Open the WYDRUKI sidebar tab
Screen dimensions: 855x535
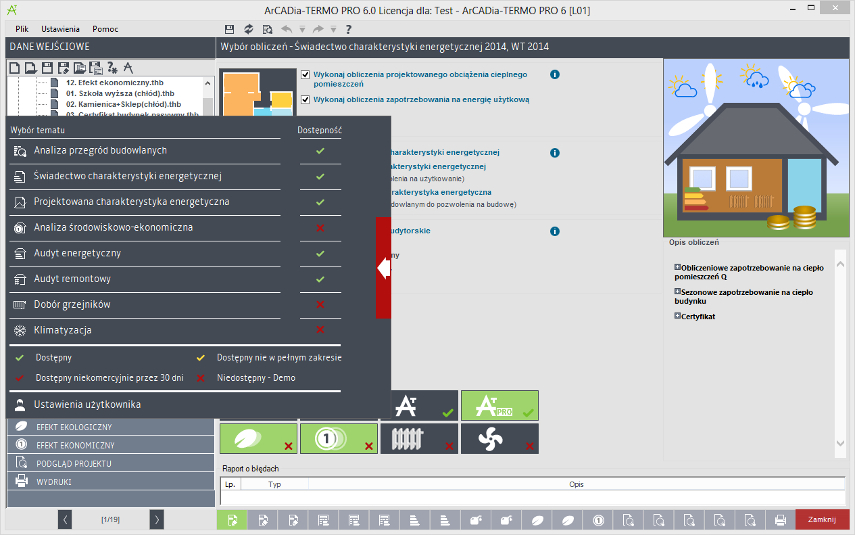coord(111,482)
